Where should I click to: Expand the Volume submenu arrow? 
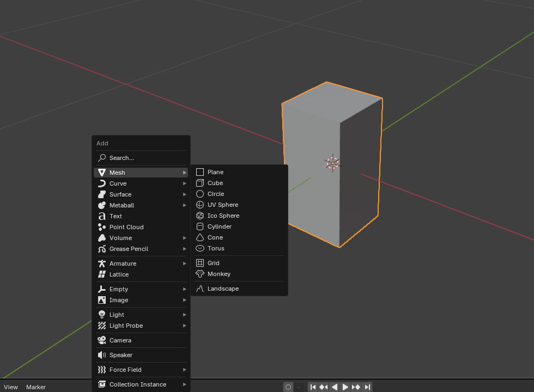tap(184, 238)
